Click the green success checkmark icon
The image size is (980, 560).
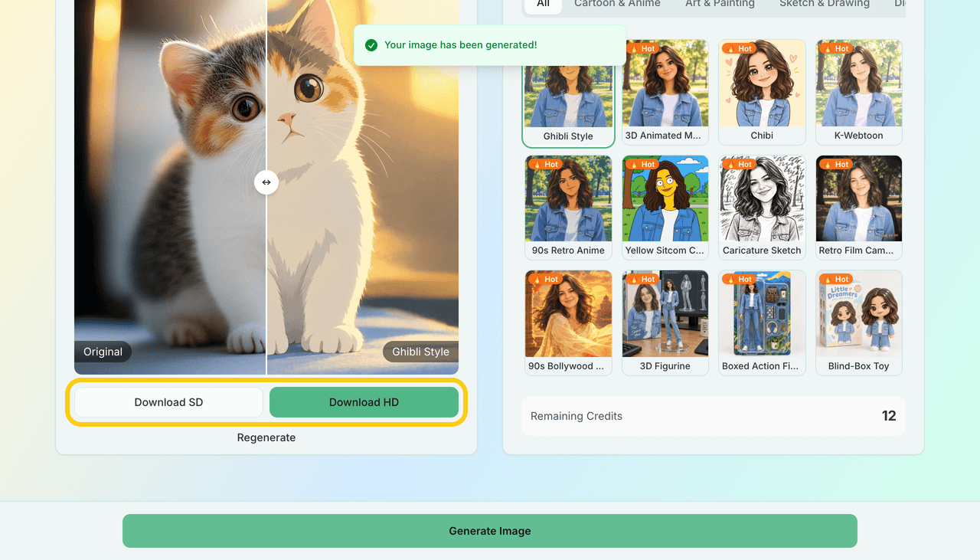[x=371, y=45]
